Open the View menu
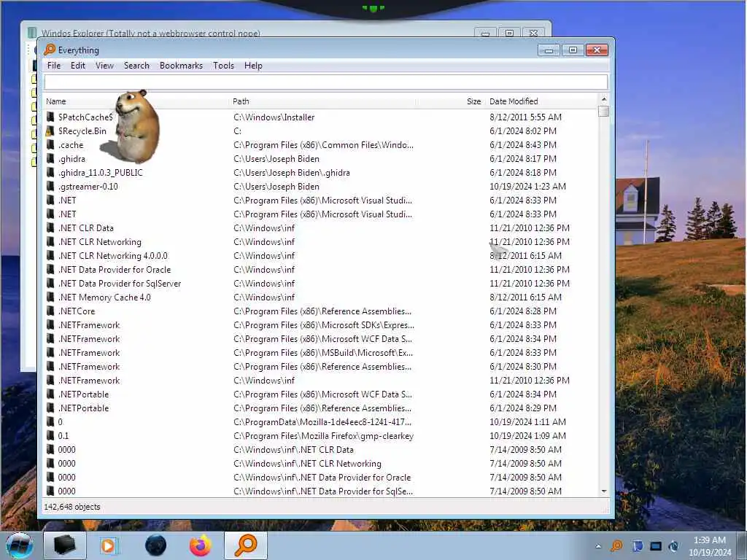 [x=104, y=66]
